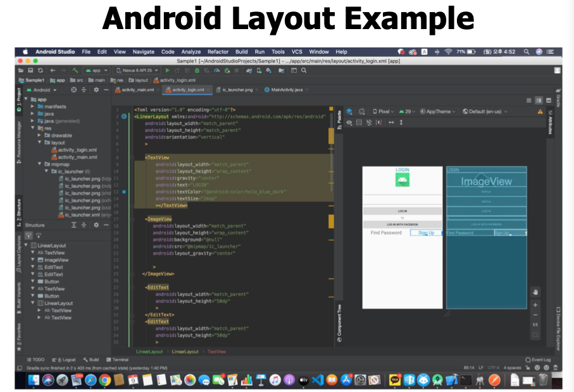Image resolution: width=574 pixels, height=392 pixels.
Task: Click the TextView breadcrumb below the editor
Action: click(x=216, y=352)
